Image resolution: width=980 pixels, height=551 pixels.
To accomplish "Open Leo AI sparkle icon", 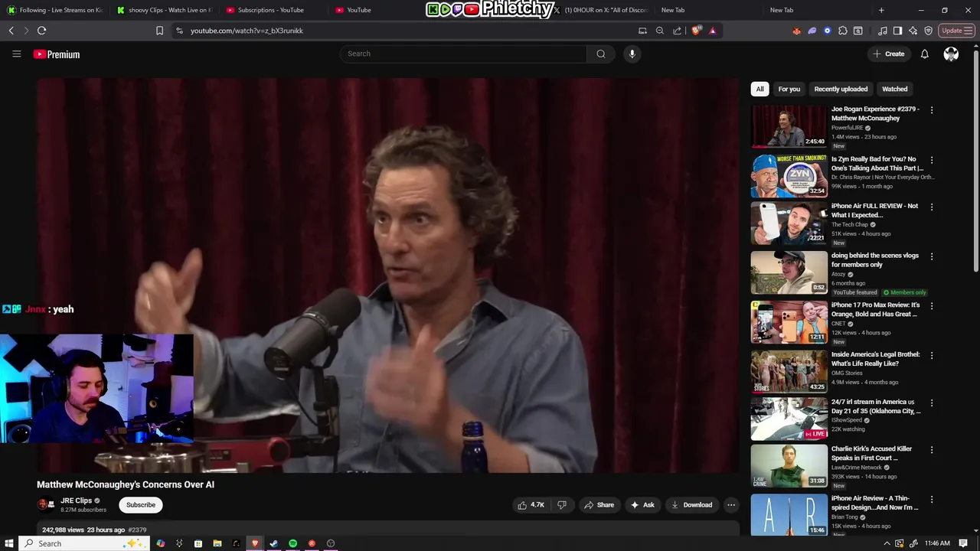I will pos(913,31).
